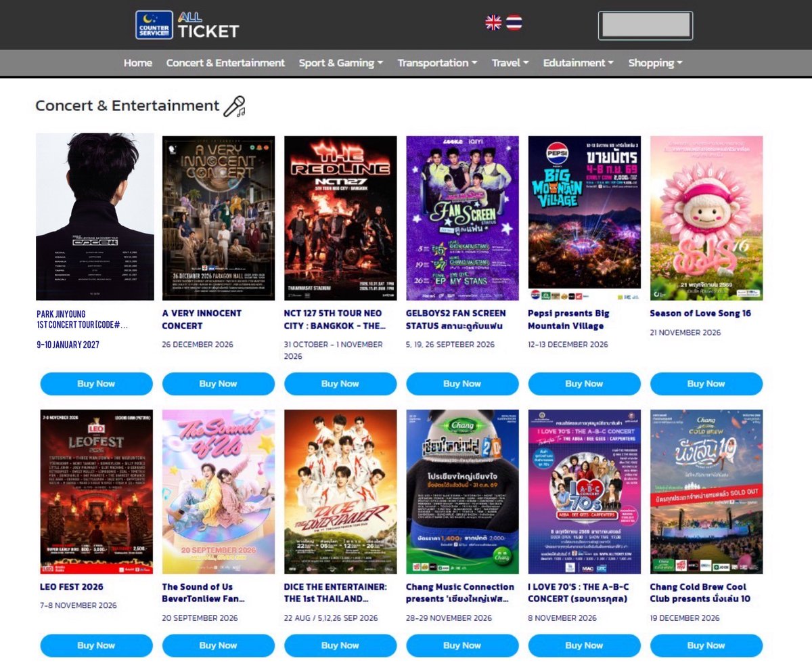
Task: Buy tickets for Gelboys2 Fan Screen Status
Action: (462, 384)
